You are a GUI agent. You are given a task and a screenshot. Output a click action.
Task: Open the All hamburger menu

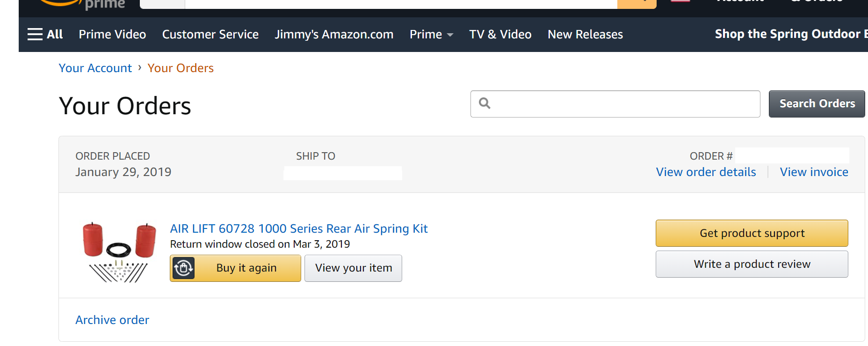pos(45,34)
